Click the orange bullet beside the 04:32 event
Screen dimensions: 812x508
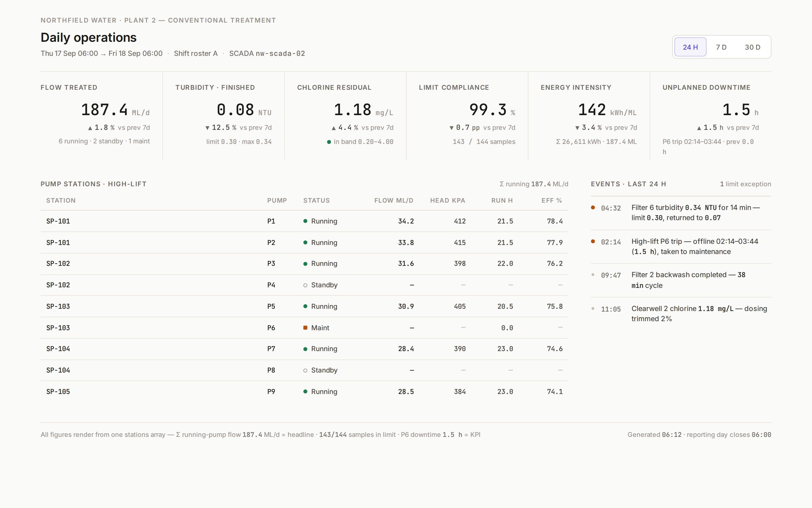(593, 208)
